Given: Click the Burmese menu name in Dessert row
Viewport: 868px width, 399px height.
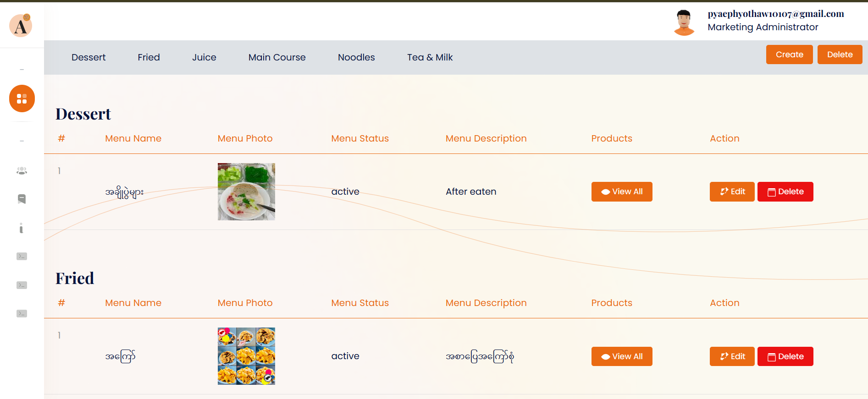Looking at the screenshot, I should pos(124,192).
